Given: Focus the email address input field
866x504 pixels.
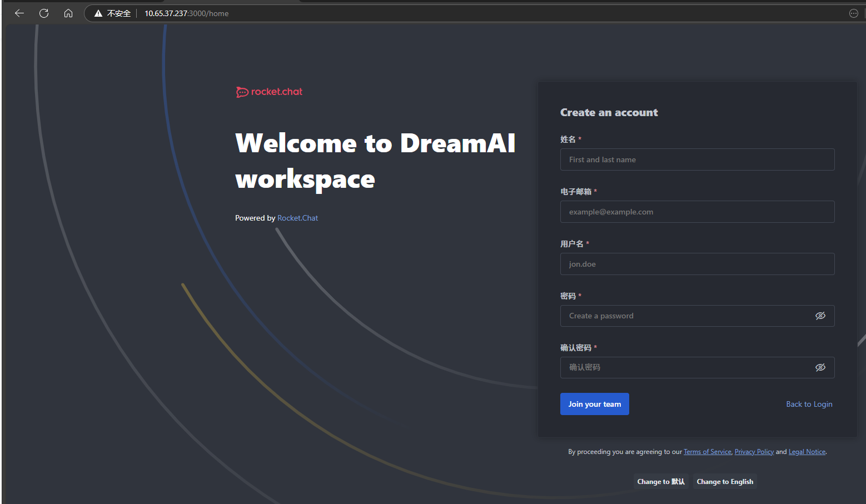Looking at the screenshot, I should click(697, 212).
